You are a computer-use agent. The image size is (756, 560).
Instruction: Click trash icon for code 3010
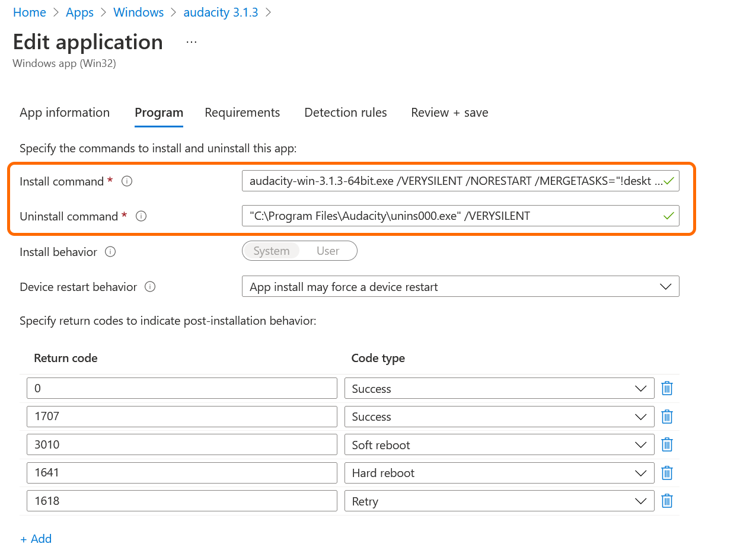[x=666, y=445]
